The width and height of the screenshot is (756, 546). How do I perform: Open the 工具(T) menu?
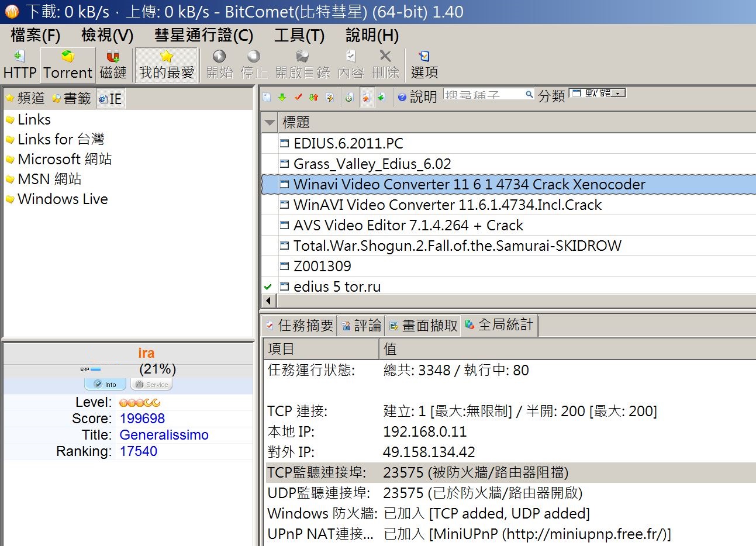[299, 36]
